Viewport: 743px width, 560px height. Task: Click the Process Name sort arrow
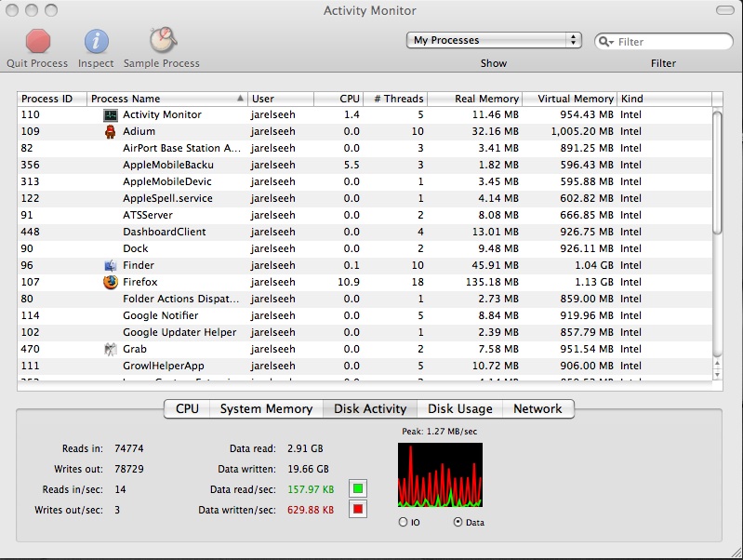pos(240,99)
